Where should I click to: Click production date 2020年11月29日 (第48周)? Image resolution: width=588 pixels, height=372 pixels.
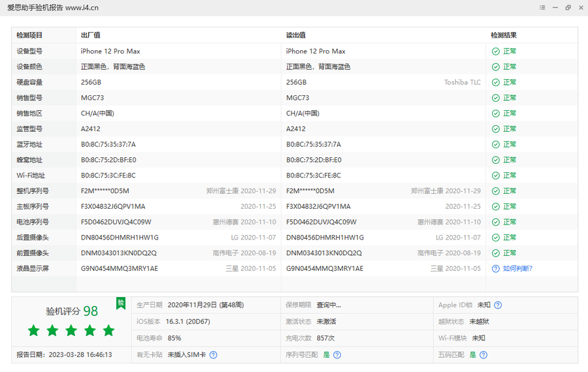[x=206, y=305]
